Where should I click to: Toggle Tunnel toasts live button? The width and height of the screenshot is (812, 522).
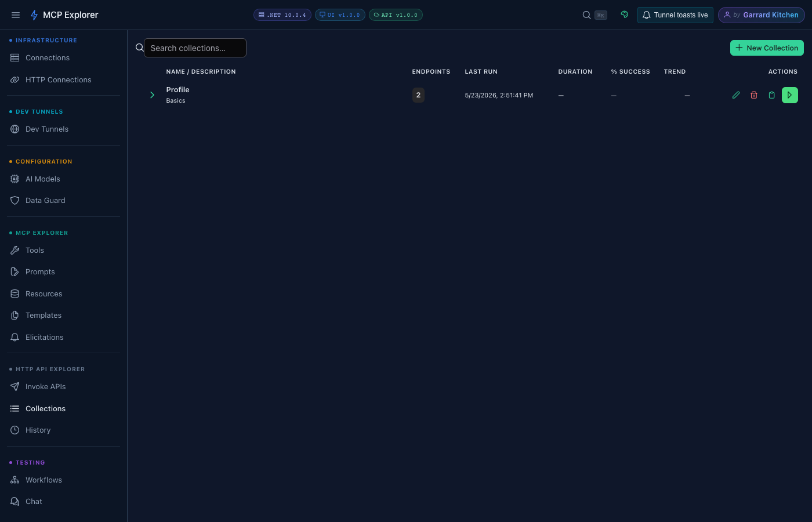(675, 15)
